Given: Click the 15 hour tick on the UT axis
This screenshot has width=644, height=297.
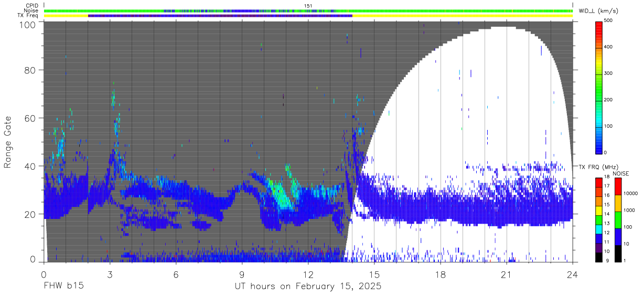Looking at the screenshot, I should 374,274.
